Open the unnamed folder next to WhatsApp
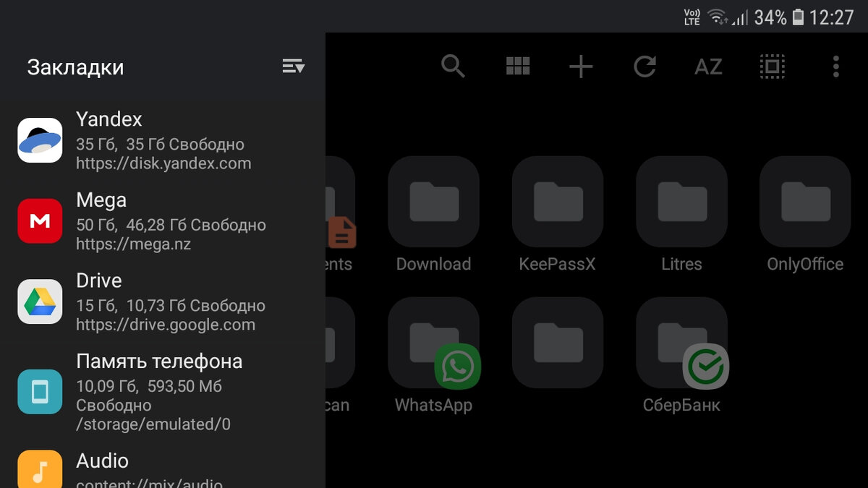Image resolution: width=868 pixels, height=488 pixels. (x=557, y=342)
